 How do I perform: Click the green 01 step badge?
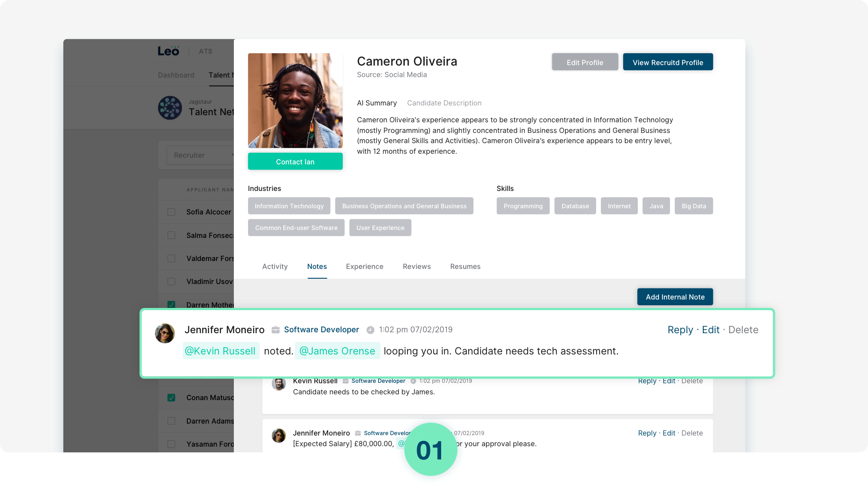click(430, 451)
